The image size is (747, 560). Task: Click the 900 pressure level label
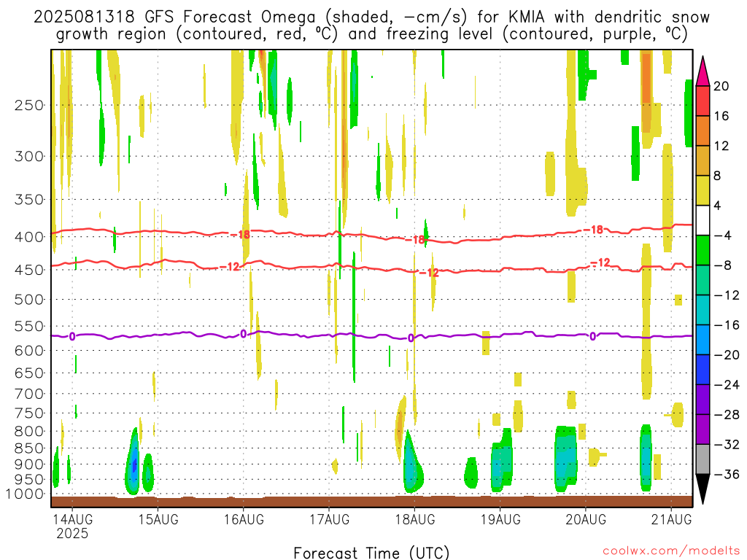pos(29,464)
